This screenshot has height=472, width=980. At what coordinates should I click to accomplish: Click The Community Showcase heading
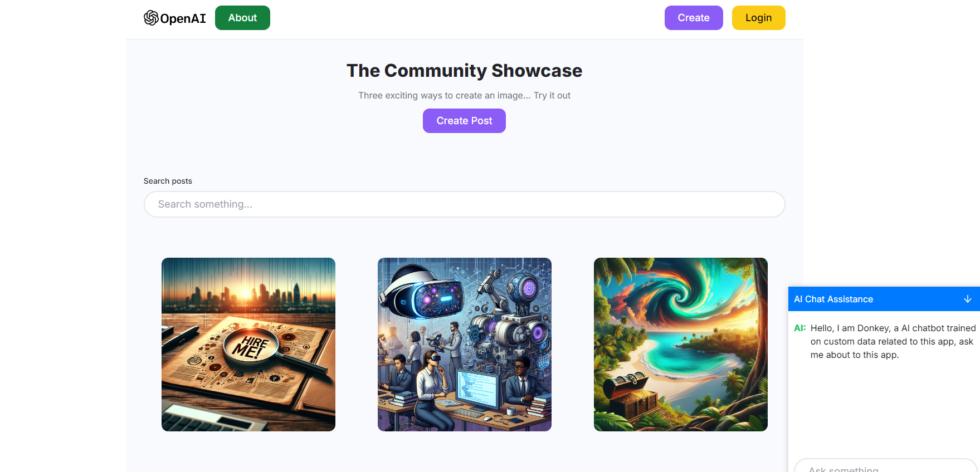(464, 71)
